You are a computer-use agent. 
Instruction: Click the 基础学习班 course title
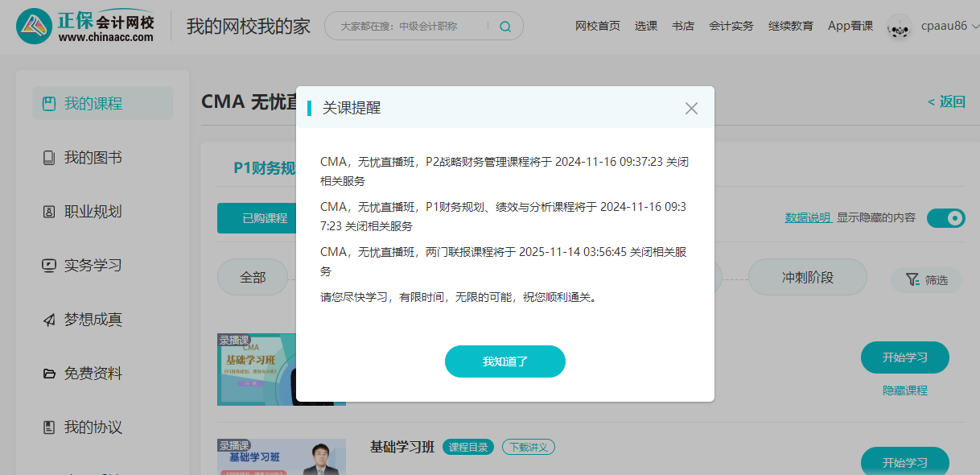402,447
